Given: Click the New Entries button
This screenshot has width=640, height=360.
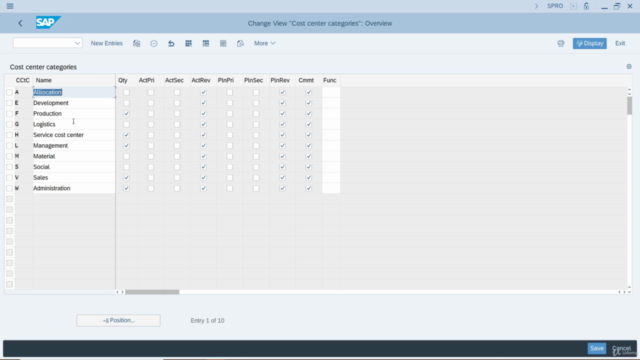Looking at the screenshot, I should coord(107,43).
